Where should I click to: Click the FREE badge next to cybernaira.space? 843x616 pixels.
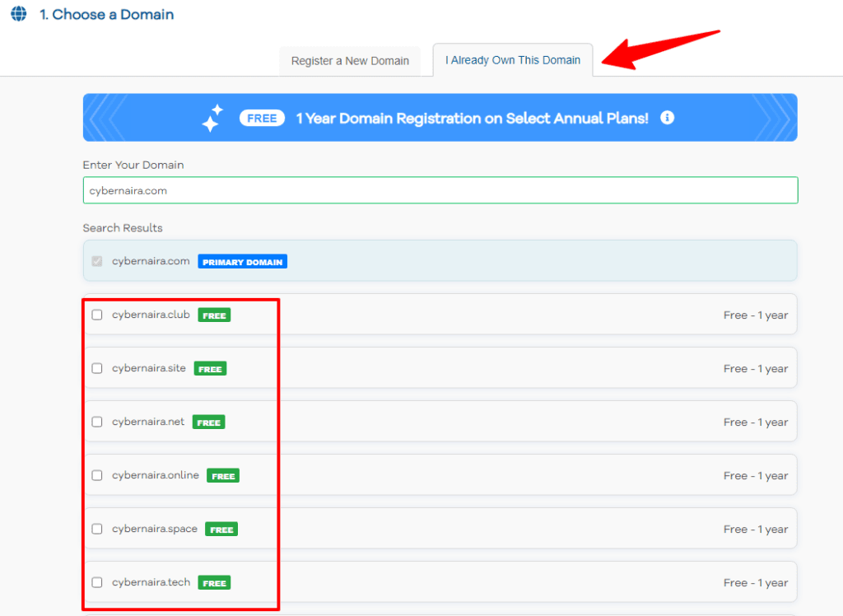[x=221, y=529]
